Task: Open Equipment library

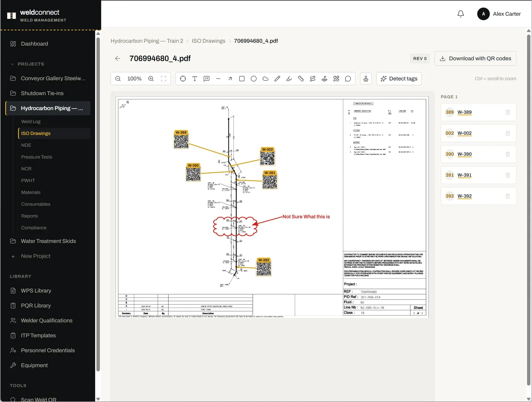Action: pyautogui.click(x=48, y=365)
